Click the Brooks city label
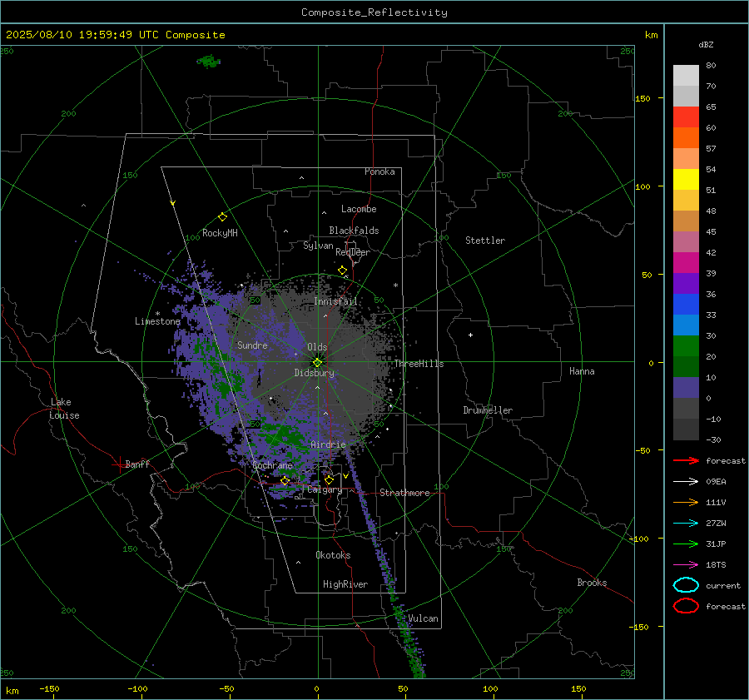The image size is (749, 700). pos(592,583)
